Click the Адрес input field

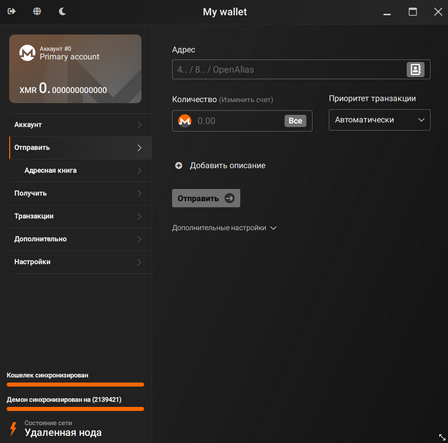(301, 69)
